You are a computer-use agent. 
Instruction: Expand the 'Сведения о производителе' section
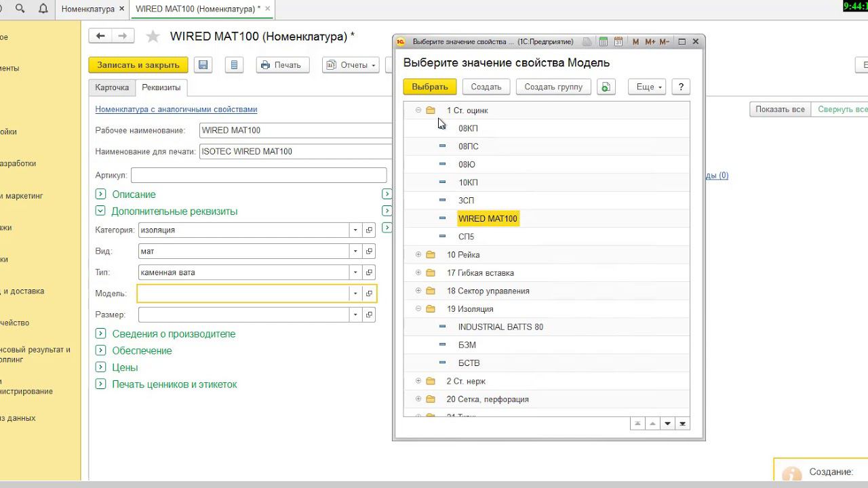(100, 334)
